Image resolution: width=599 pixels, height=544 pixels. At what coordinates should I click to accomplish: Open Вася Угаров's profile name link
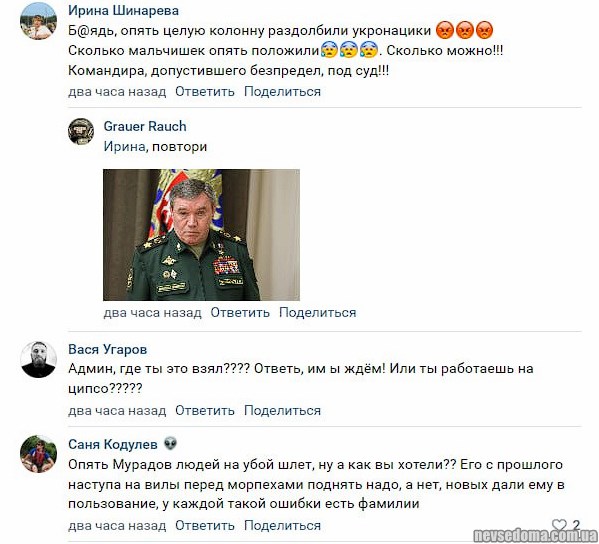[107, 349]
